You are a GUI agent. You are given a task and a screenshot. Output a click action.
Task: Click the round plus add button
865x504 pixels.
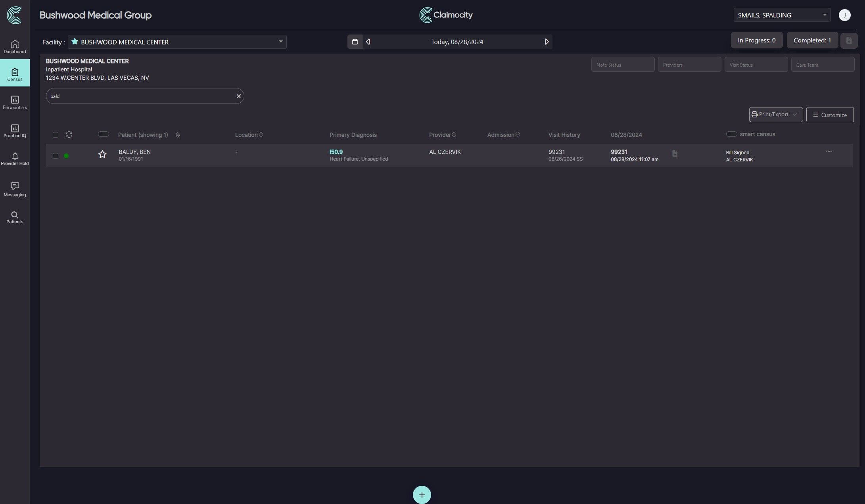click(x=422, y=495)
